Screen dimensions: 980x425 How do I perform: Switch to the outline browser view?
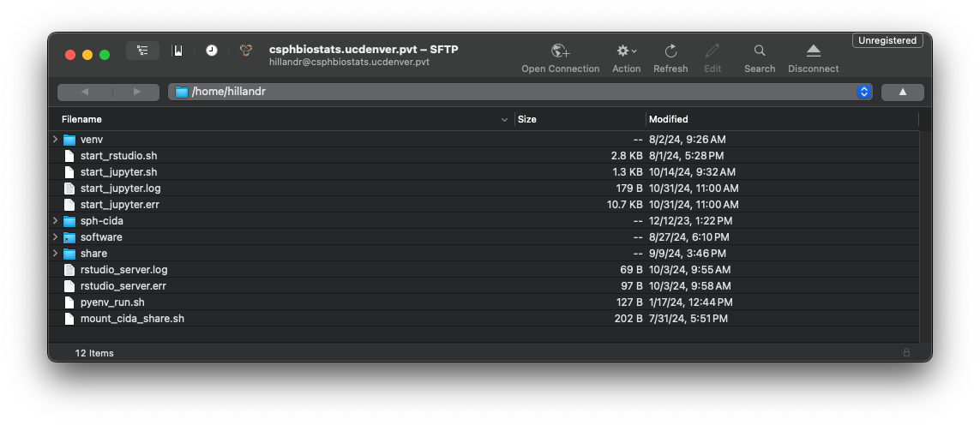[x=142, y=51]
